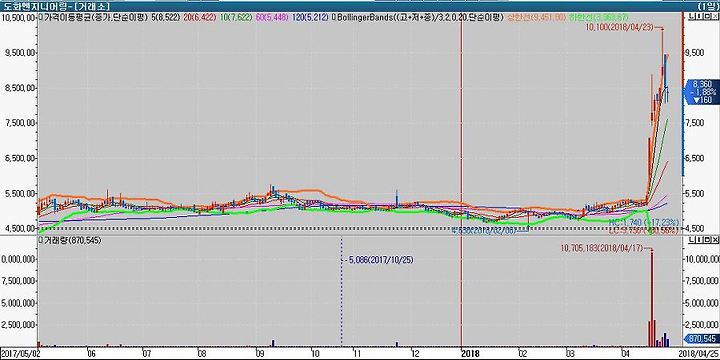Click the 04 month marker on the time axis

(x=625, y=354)
